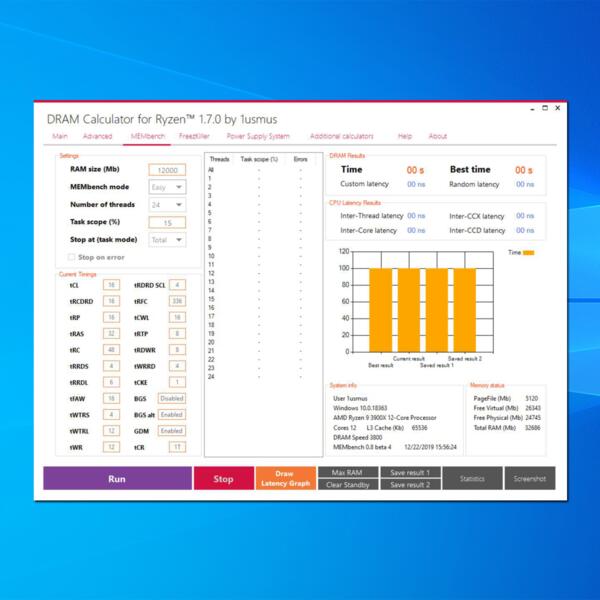
Task: Click the tRFC timing value field
Action: (x=177, y=301)
